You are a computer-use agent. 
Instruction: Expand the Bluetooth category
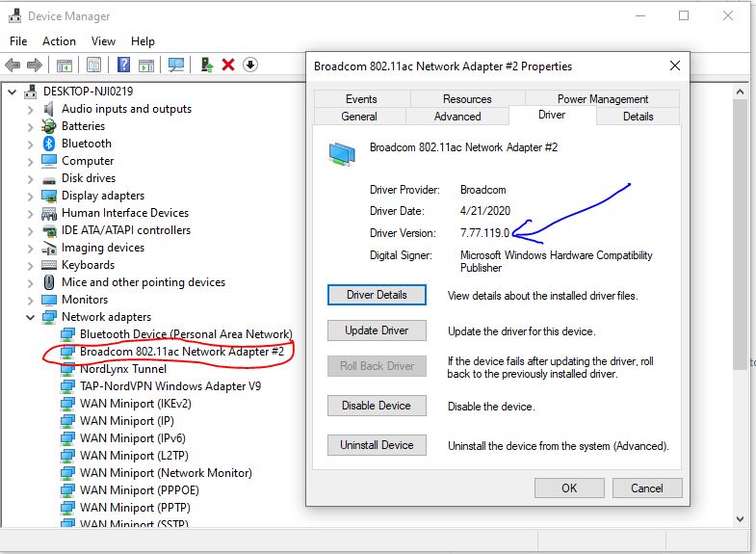(x=31, y=145)
